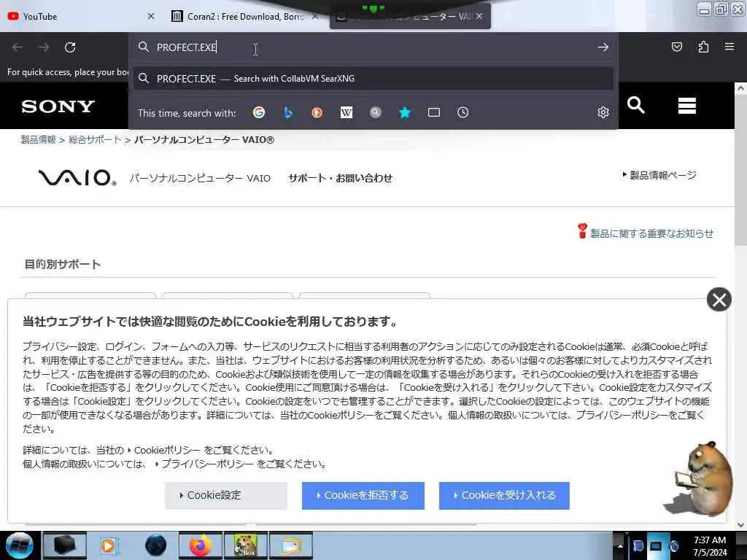This screenshot has height=560, width=747.
Task: Go forward with the forward arrow
Action: click(x=44, y=47)
